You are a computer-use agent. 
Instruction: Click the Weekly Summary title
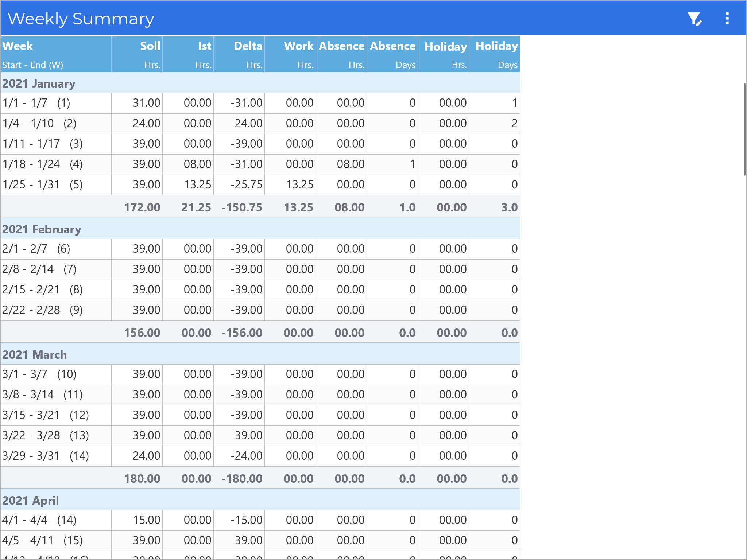click(x=81, y=19)
